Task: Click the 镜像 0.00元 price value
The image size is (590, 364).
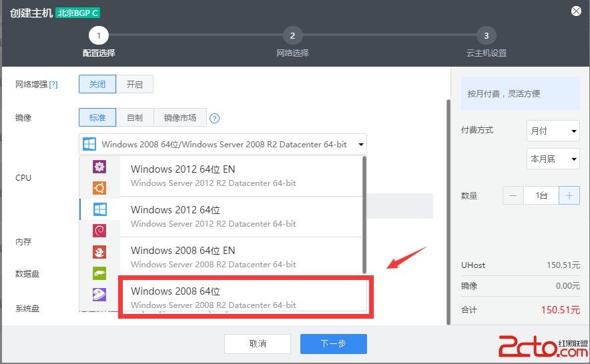Action: click(568, 286)
